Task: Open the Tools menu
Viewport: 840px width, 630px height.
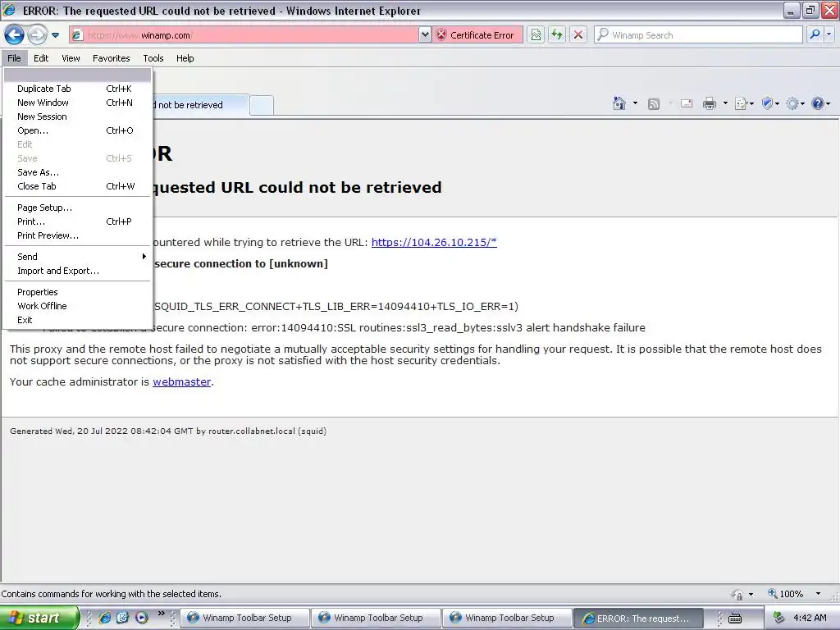Action: [153, 58]
